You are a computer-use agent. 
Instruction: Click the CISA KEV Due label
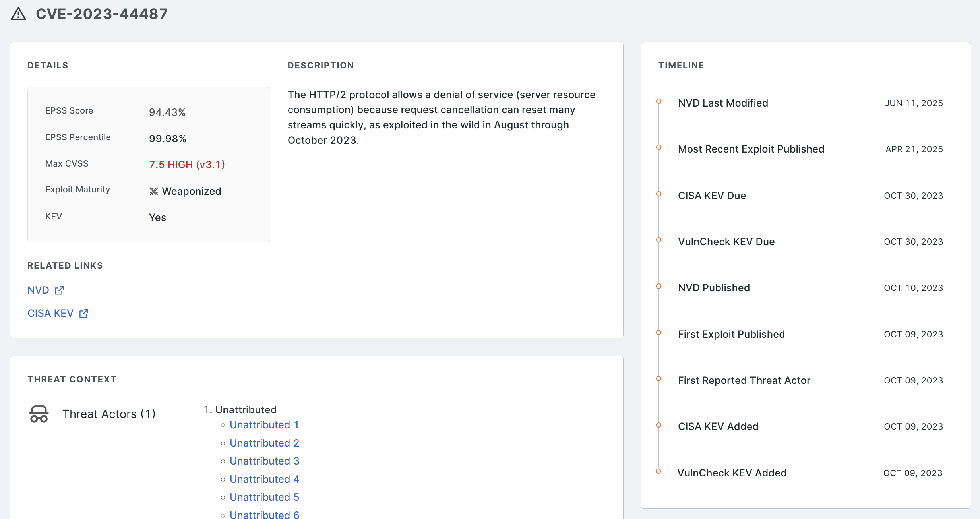tap(712, 196)
